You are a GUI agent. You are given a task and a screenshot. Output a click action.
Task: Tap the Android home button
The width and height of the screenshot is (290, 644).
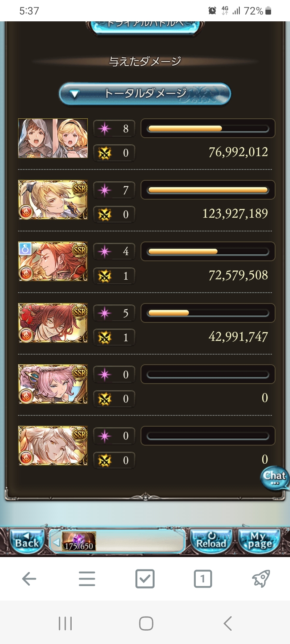pos(146,623)
